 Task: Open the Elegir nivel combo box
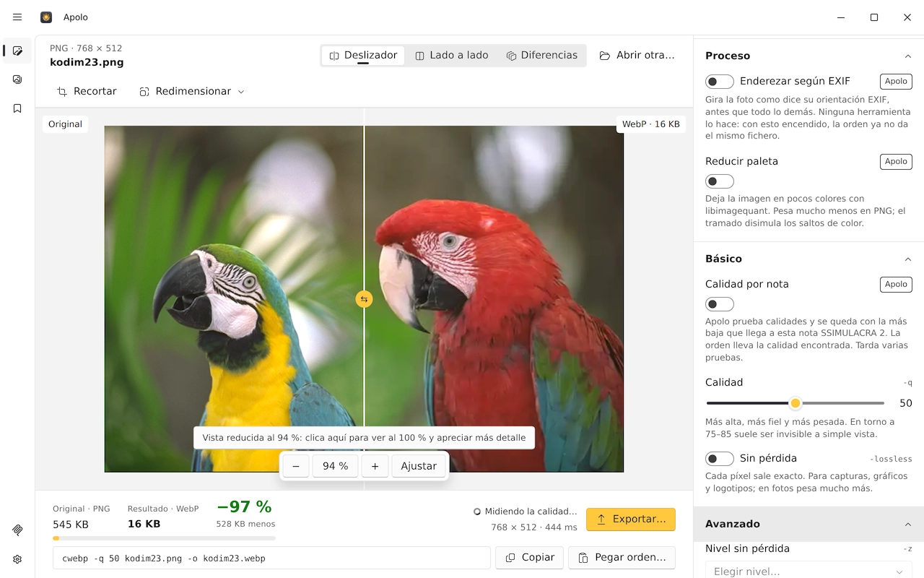808,571
